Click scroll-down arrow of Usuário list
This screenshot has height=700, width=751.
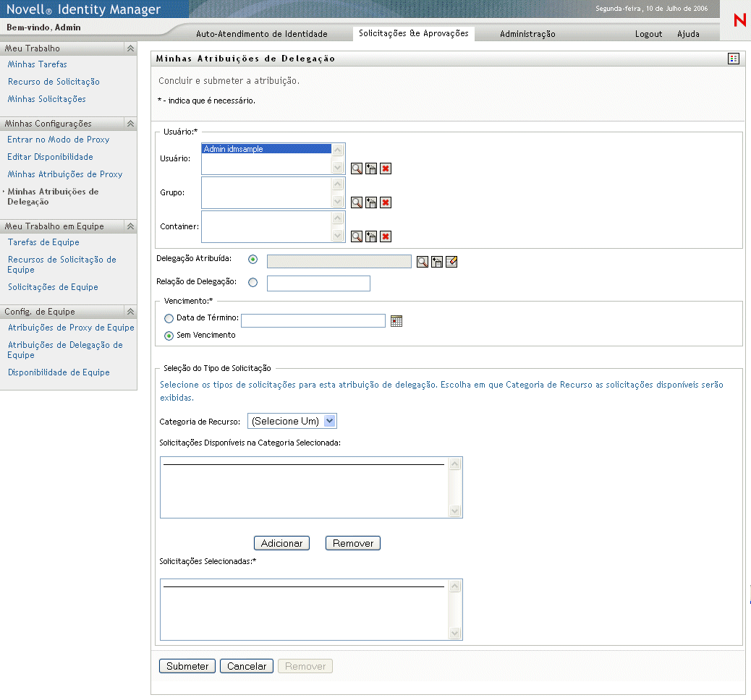(x=338, y=168)
